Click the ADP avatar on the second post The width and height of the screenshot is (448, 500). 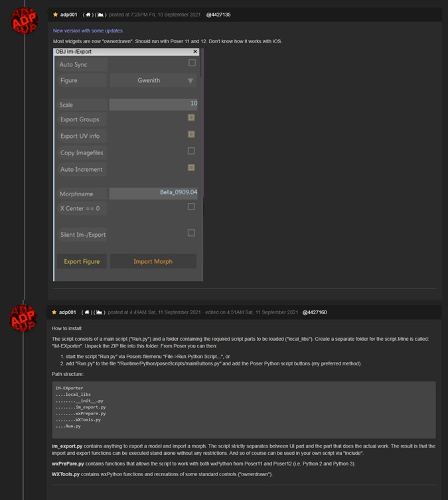tap(24, 318)
